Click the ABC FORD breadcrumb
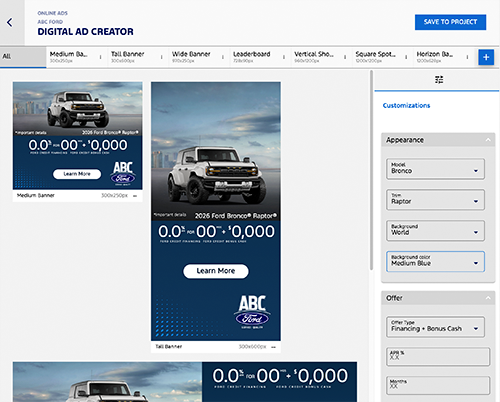 click(50, 22)
